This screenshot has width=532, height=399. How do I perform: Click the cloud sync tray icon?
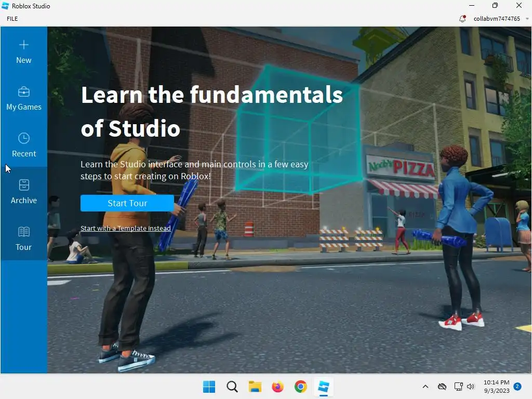[442, 387]
